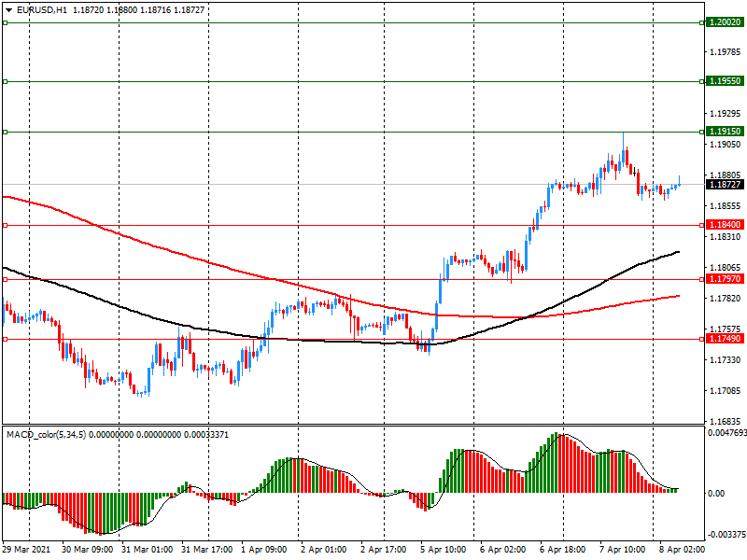Screen dimensions: 747x560
Task: Select the 1.17970 red price label
Action: [x=725, y=279]
